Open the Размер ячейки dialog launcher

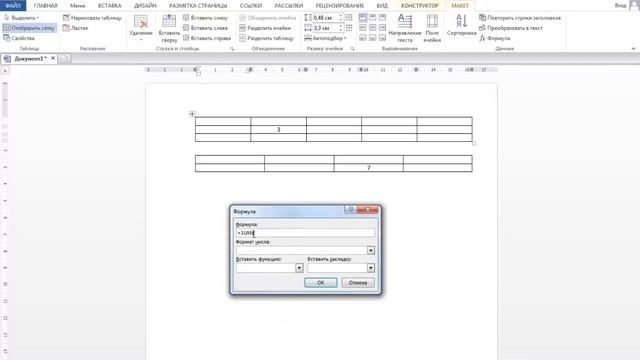click(x=352, y=49)
